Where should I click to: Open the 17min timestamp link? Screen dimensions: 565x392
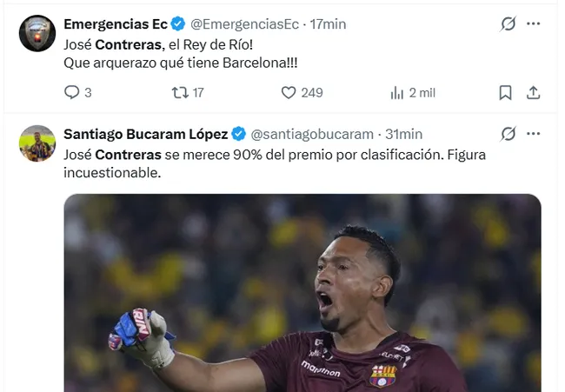(328, 24)
